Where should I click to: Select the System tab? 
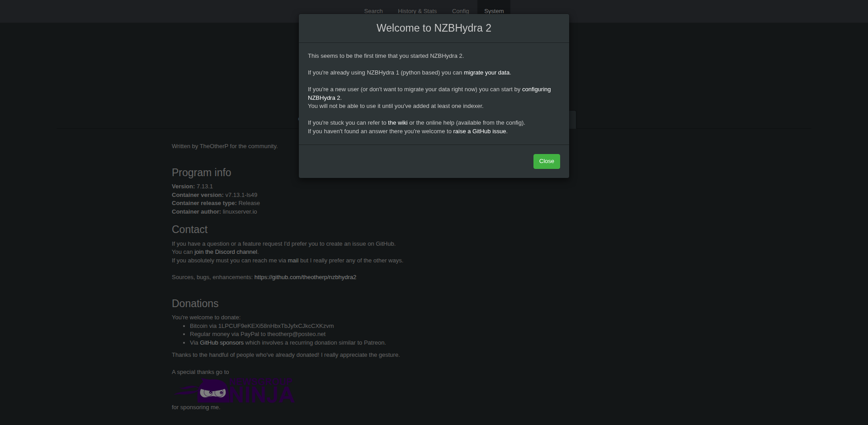coord(494,11)
